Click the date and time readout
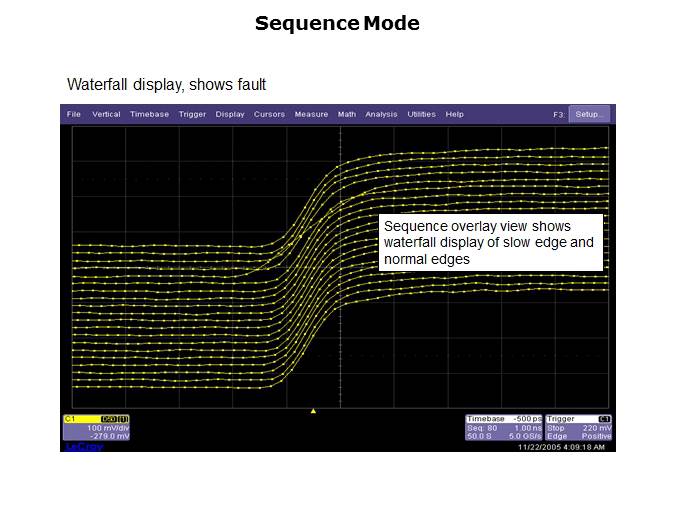 563,446
